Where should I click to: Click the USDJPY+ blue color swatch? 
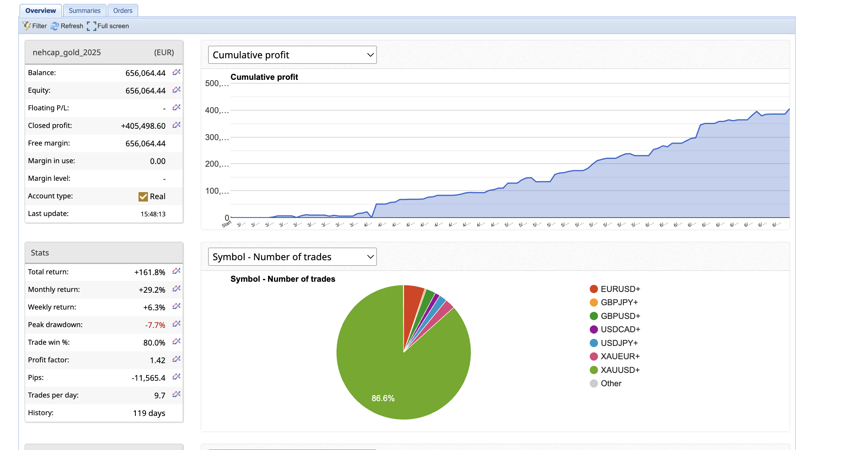(x=594, y=343)
